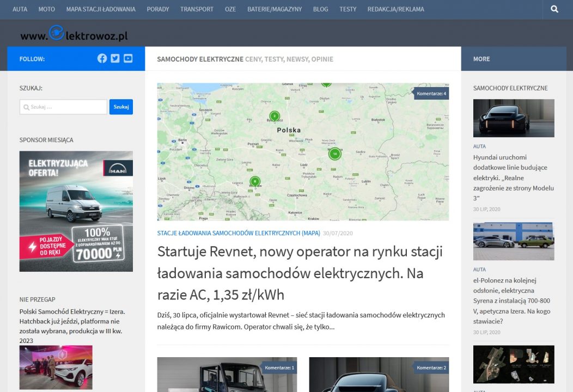Open Polski Samochód Elektrycznym = Izera link
The height and width of the screenshot is (392, 573).
tap(72, 326)
